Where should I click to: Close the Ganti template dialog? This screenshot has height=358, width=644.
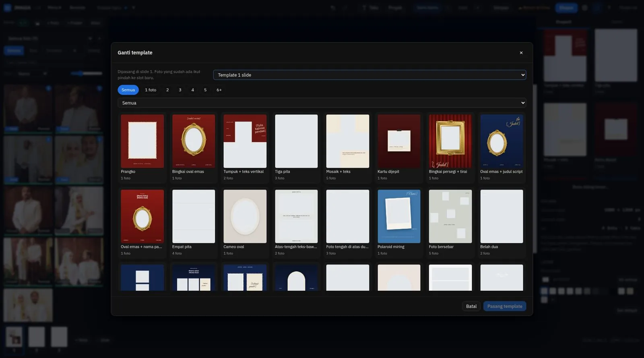pos(521,53)
